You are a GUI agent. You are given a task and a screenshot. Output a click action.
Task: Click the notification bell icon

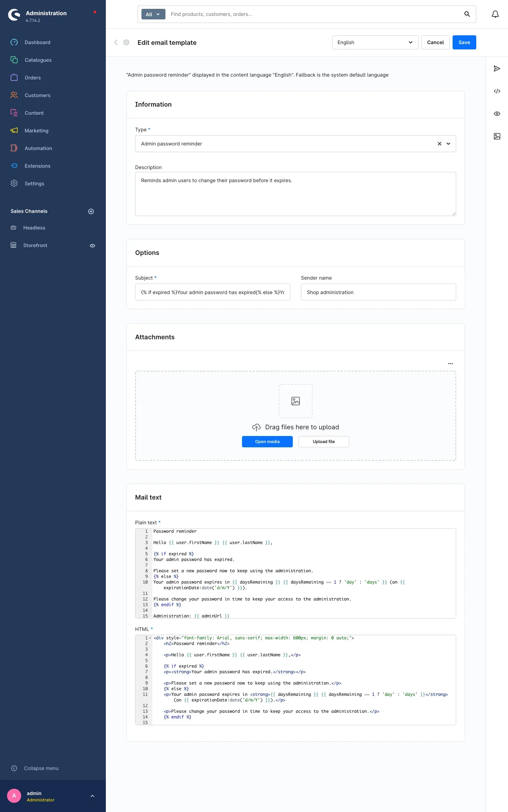[495, 14]
